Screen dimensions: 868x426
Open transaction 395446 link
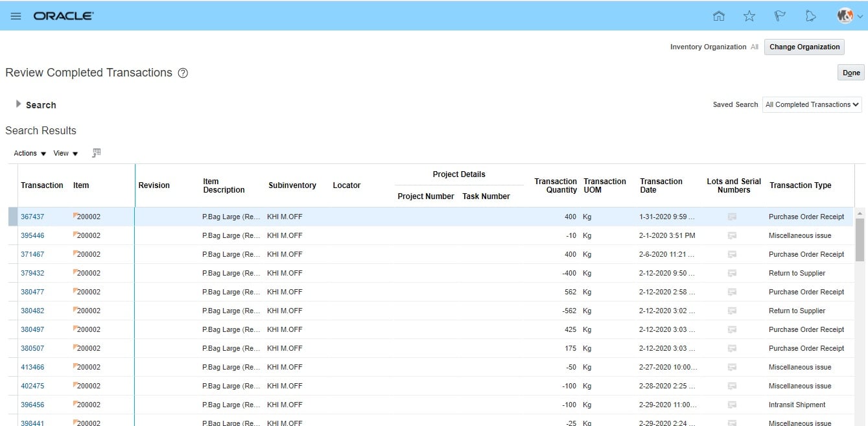[32, 235]
